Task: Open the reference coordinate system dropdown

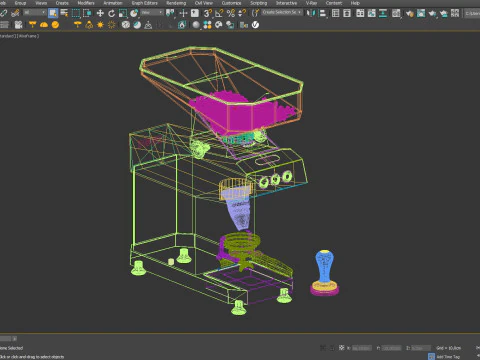Action: coord(152,13)
